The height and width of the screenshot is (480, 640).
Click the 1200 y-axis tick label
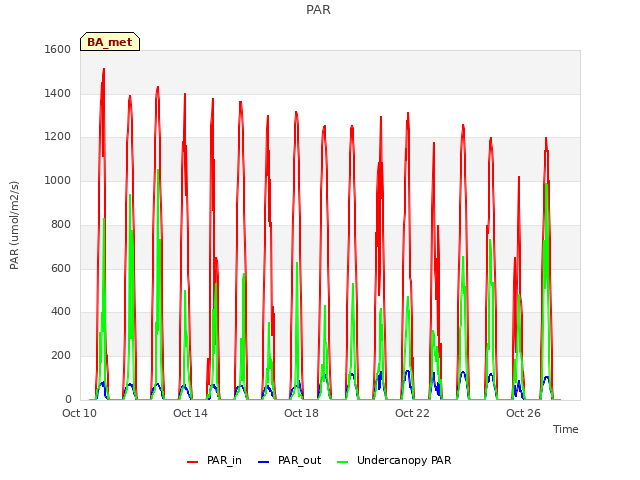[58, 137]
